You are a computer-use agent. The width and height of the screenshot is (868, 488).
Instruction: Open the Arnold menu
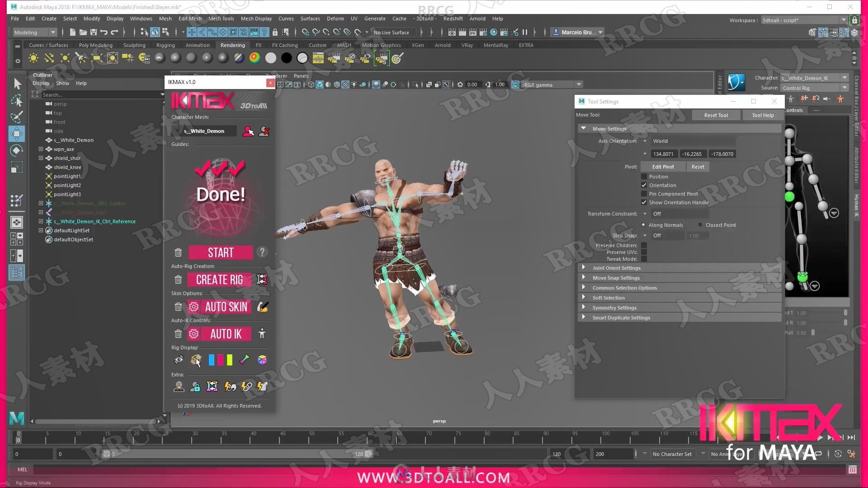(x=477, y=19)
